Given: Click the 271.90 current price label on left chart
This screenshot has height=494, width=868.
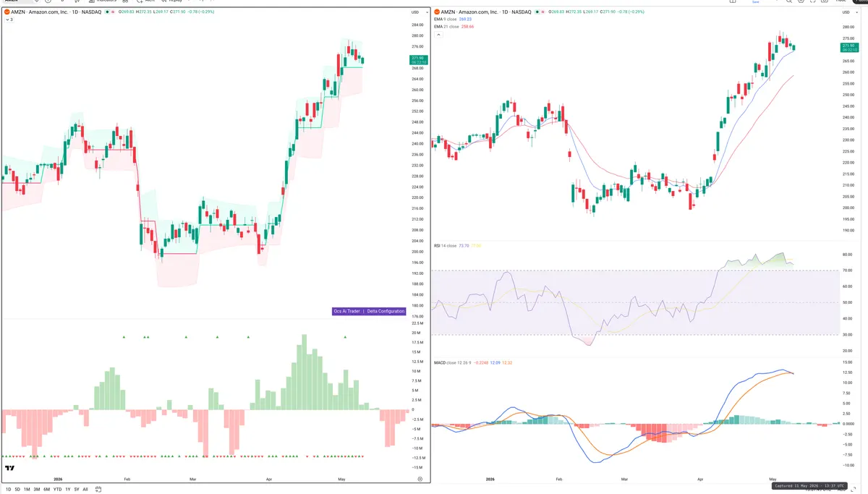Looking at the screenshot, I should click(x=418, y=59).
